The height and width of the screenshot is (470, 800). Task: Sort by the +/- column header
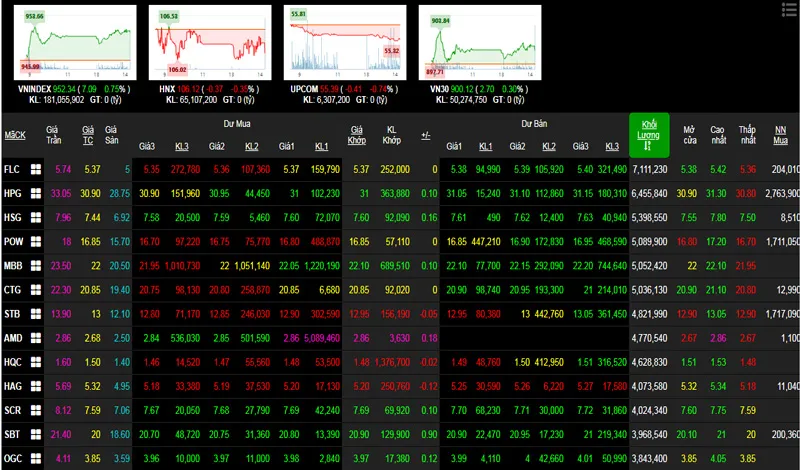click(x=426, y=135)
